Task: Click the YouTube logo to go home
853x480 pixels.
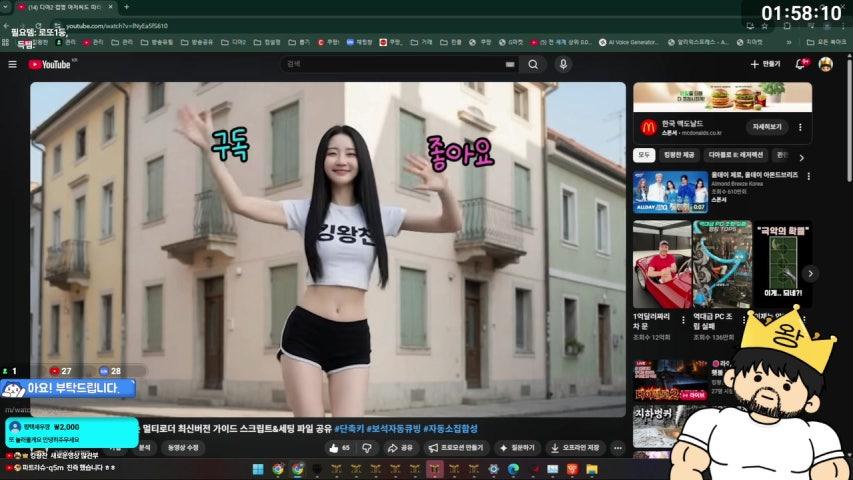Action: (x=50, y=64)
